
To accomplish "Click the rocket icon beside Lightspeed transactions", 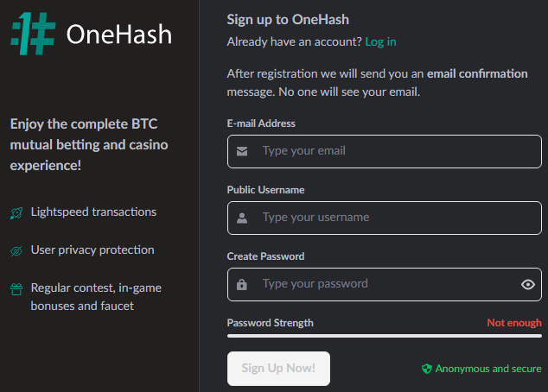I will [16, 213].
